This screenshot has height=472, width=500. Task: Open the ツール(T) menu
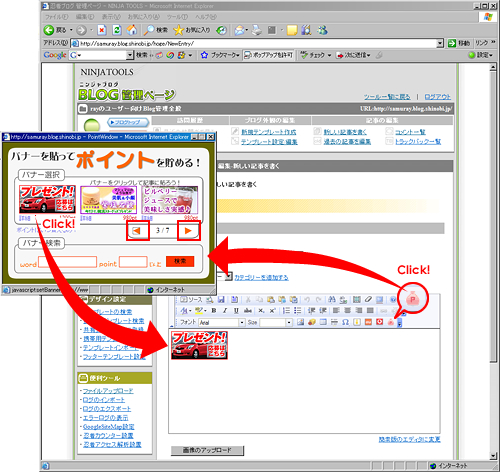click(x=177, y=17)
